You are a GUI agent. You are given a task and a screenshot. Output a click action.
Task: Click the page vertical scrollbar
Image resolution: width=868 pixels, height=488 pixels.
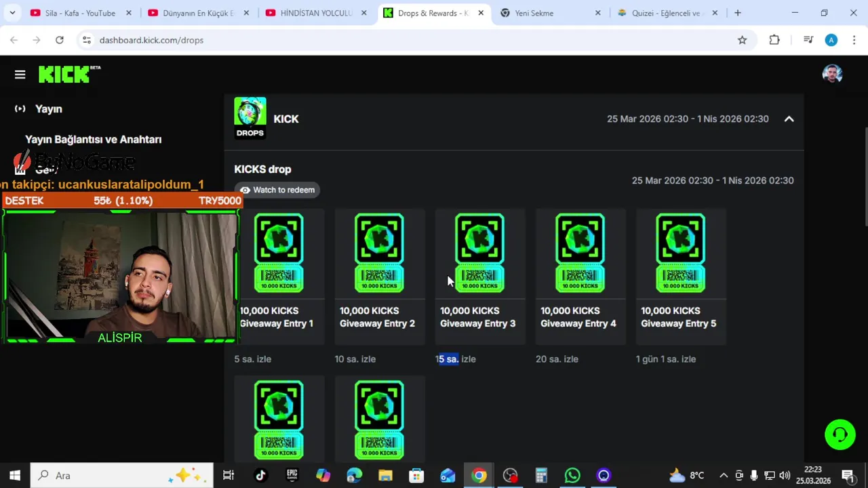(865, 176)
